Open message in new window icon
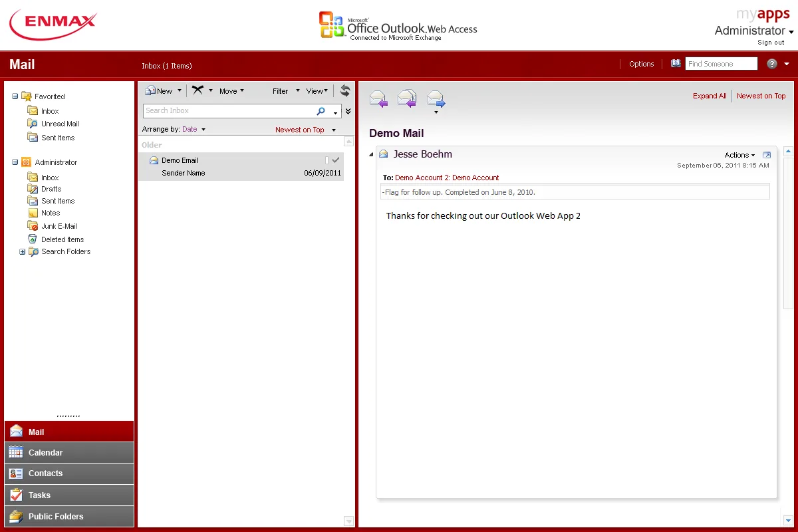798x532 pixels. pos(766,155)
